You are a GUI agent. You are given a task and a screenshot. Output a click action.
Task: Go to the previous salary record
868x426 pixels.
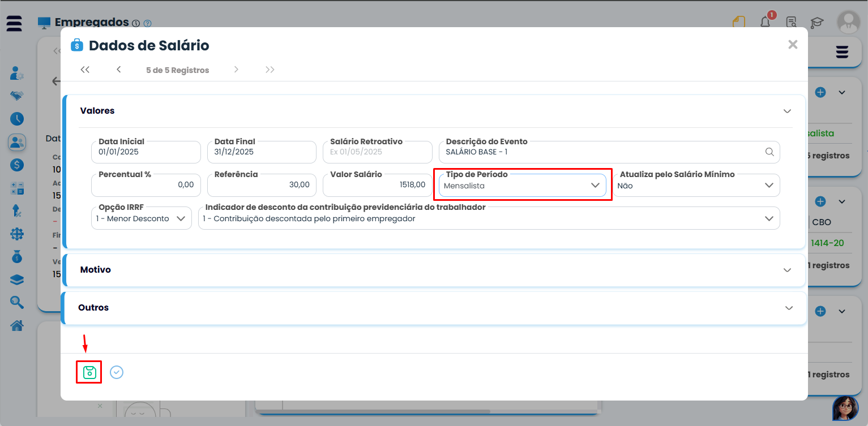[x=119, y=70]
